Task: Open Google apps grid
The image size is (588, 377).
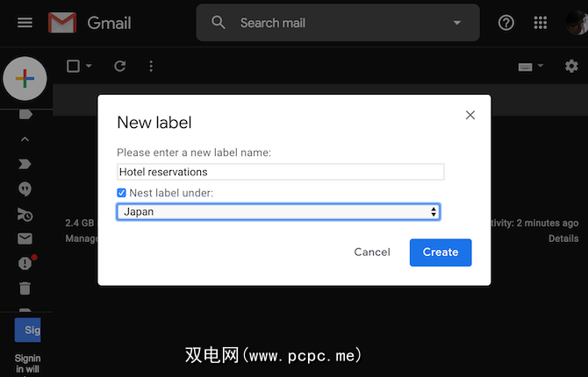Action: click(541, 23)
